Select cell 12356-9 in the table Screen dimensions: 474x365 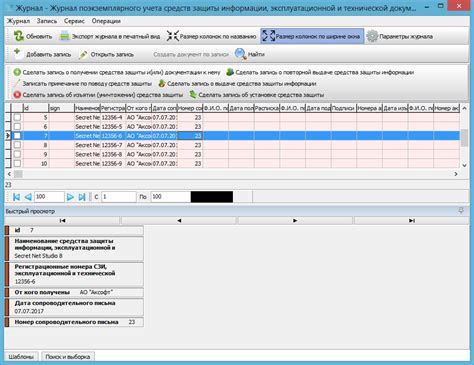(113, 163)
